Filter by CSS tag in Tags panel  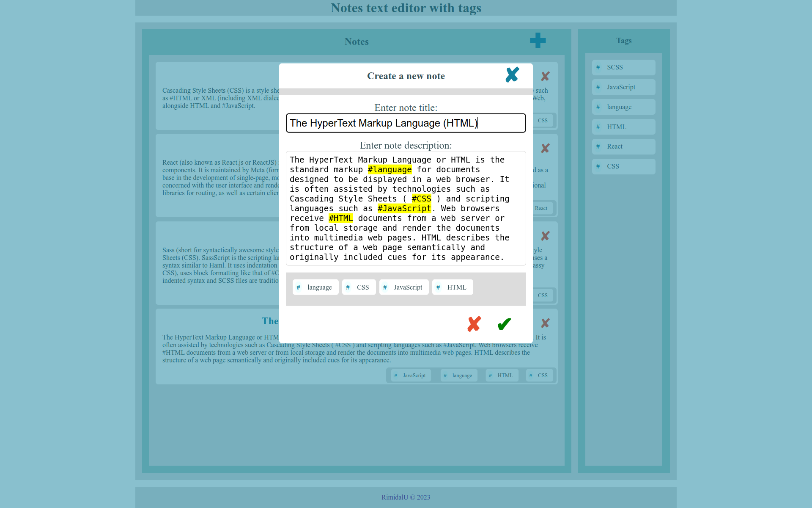[x=624, y=166]
